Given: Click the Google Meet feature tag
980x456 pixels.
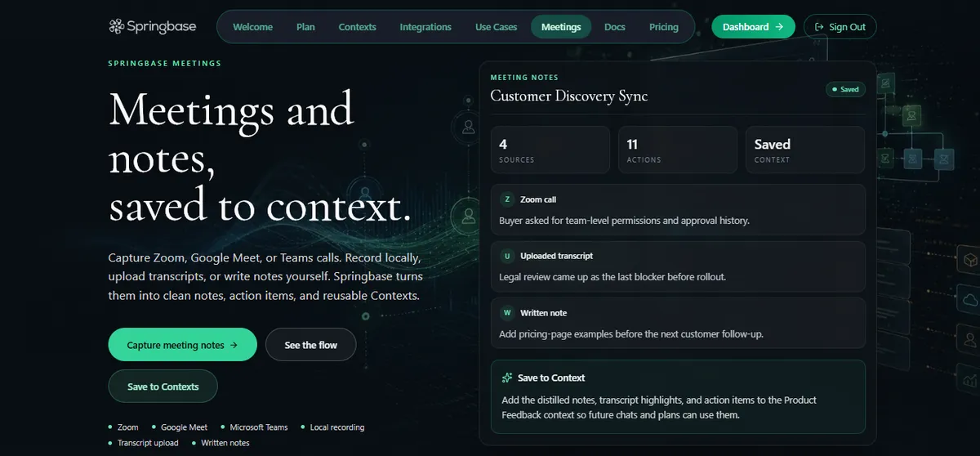Looking at the screenshot, I should coord(180,427).
